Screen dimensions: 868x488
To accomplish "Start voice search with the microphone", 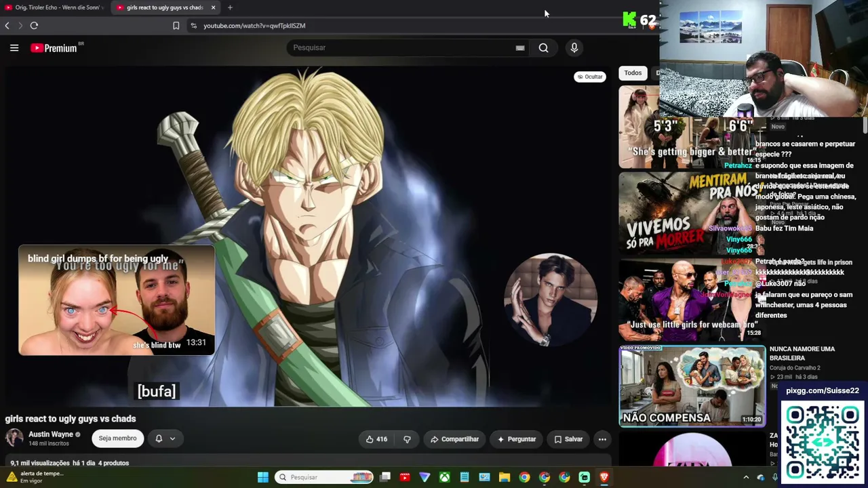I will point(574,47).
